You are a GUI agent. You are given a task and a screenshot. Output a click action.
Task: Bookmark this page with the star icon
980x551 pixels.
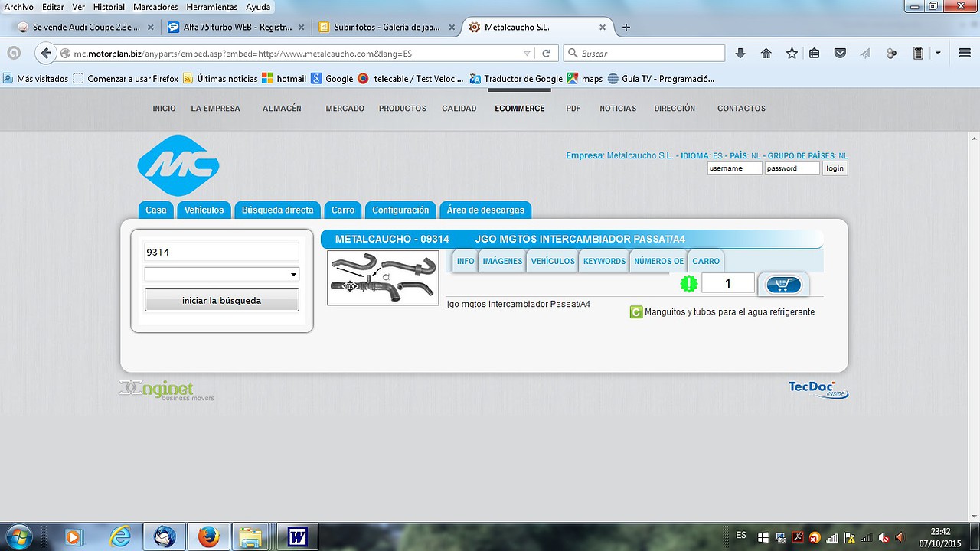[x=792, y=54]
